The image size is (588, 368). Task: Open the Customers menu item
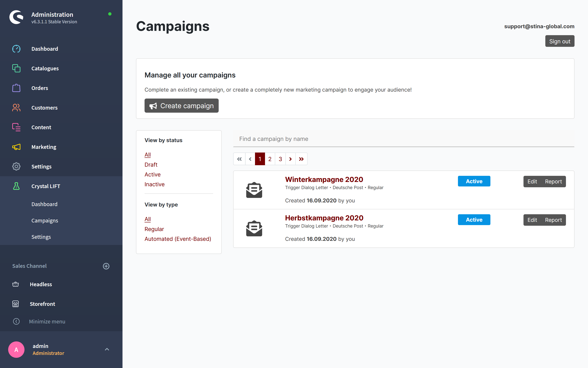coord(45,108)
